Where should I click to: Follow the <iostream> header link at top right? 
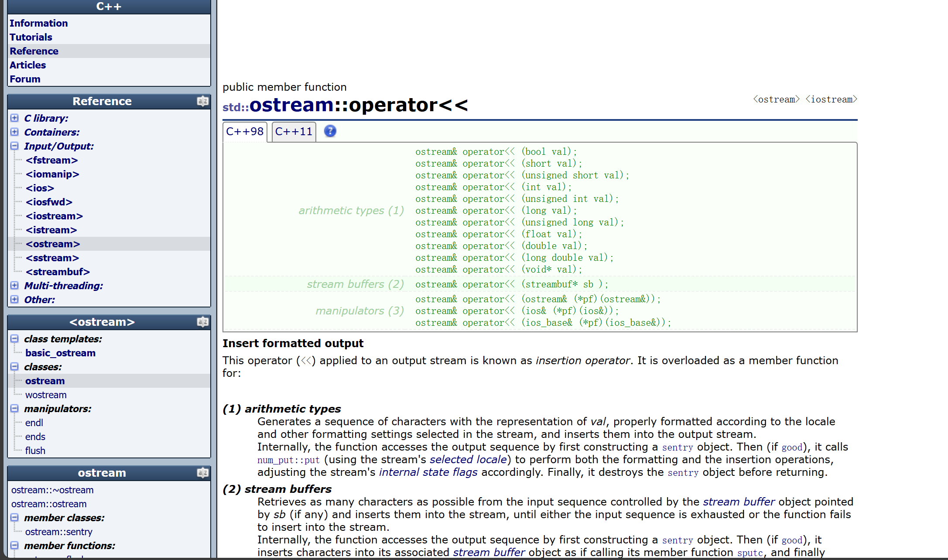[x=831, y=99]
